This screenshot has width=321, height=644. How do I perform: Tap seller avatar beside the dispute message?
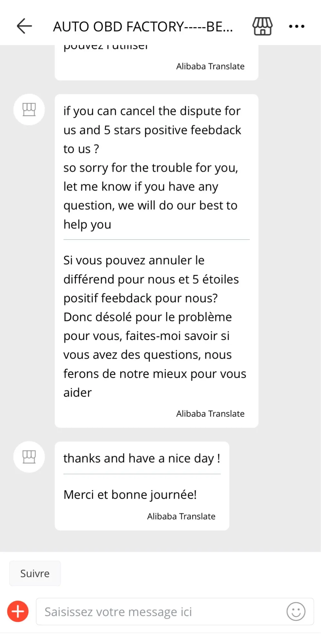(x=29, y=109)
